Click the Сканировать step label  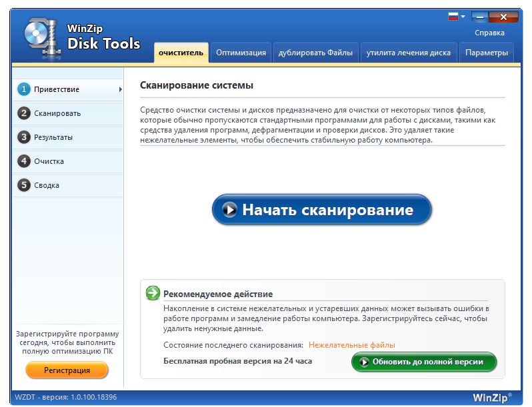[57, 113]
